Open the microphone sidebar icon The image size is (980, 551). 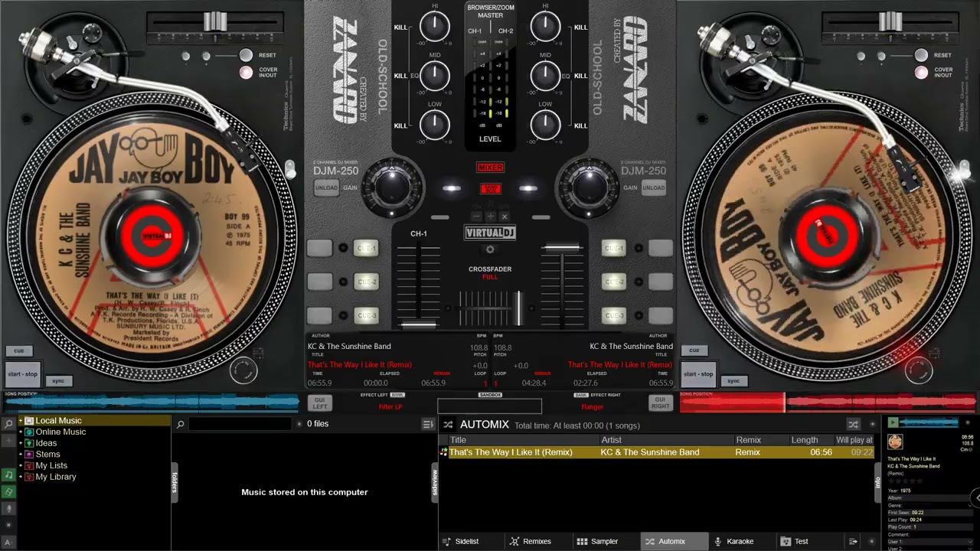pos(8,508)
